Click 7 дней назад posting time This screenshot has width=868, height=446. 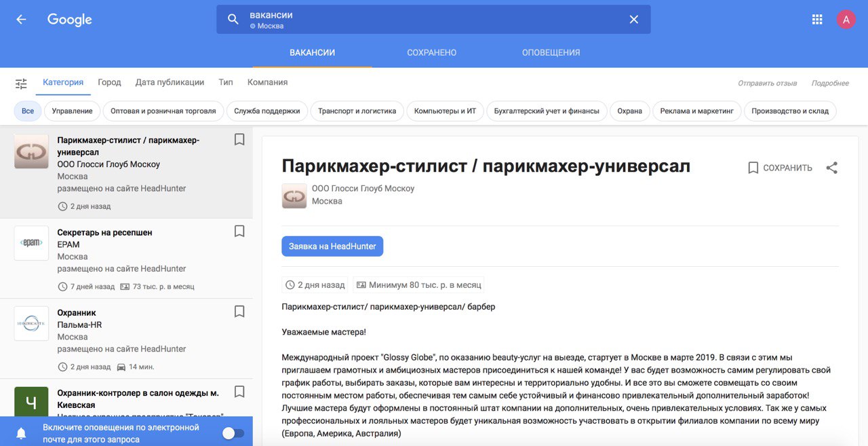point(86,286)
